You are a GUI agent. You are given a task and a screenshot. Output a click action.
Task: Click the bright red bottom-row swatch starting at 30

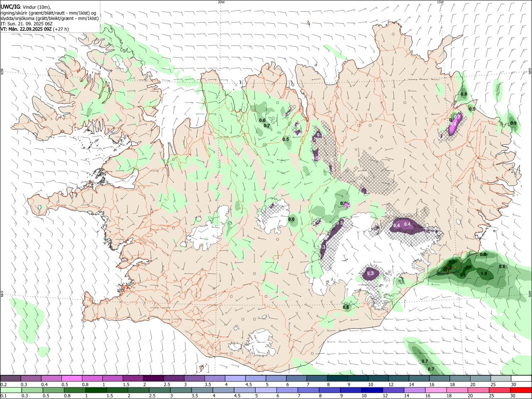520,390
